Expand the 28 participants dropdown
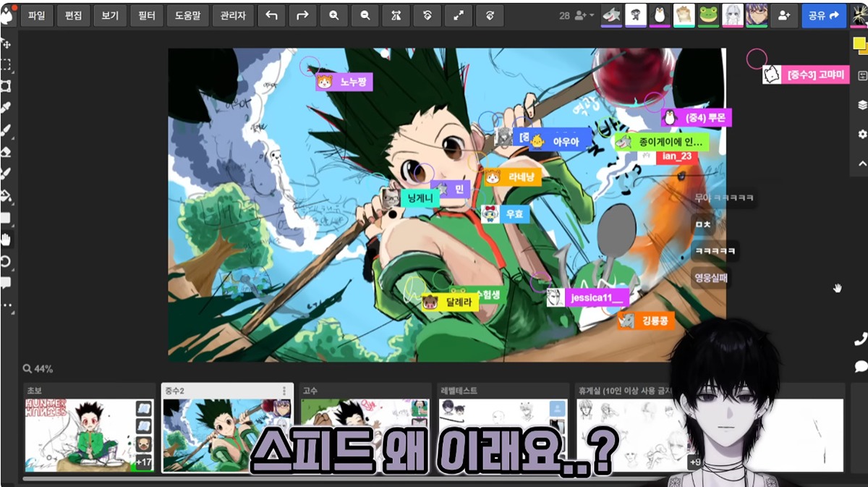This screenshot has width=868, height=487. [578, 15]
